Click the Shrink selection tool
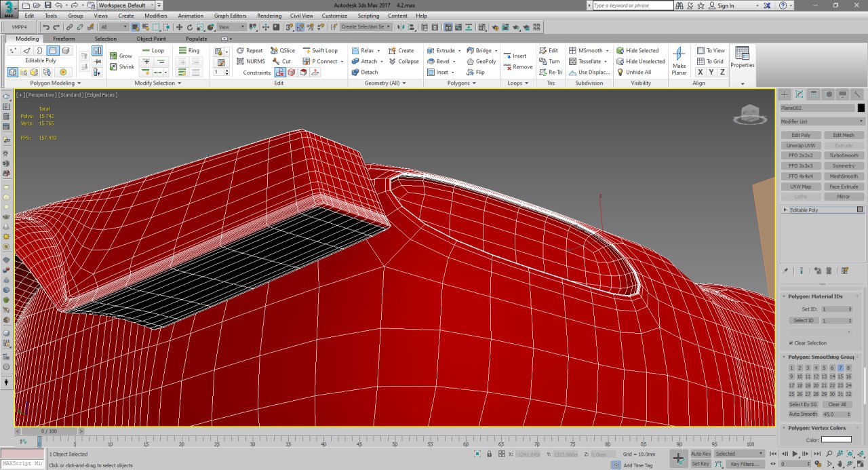Image resolution: width=868 pixels, height=470 pixels. [123, 66]
